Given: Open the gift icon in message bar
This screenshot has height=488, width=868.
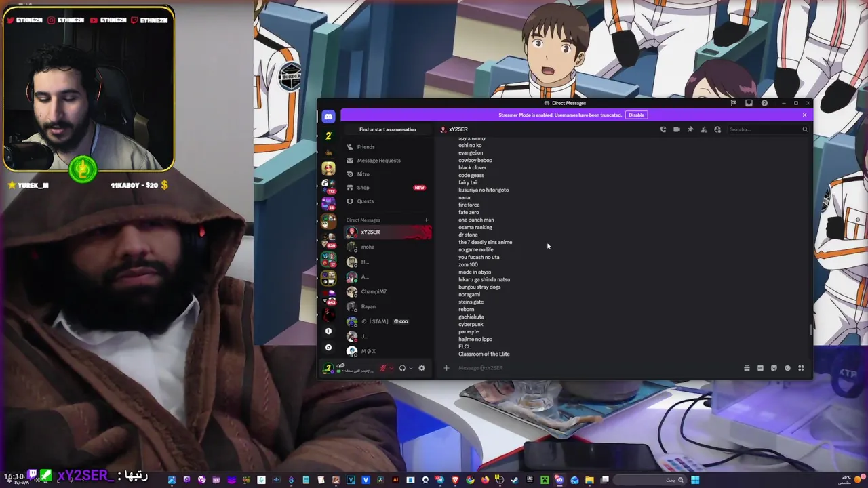Looking at the screenshot, I should [747, 368].
